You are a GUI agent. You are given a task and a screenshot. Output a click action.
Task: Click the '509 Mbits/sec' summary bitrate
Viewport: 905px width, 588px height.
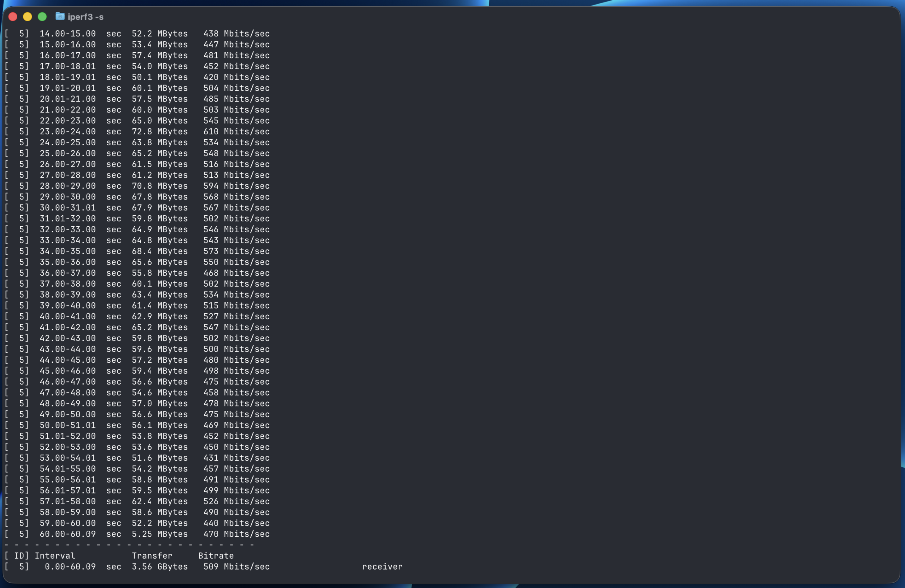click(x=236, y=567)
